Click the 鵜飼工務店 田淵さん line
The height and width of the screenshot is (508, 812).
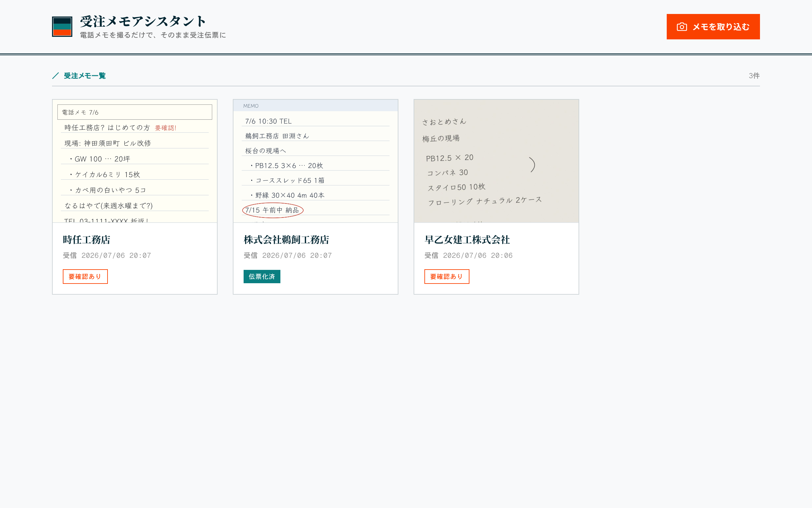click(277, 136)
